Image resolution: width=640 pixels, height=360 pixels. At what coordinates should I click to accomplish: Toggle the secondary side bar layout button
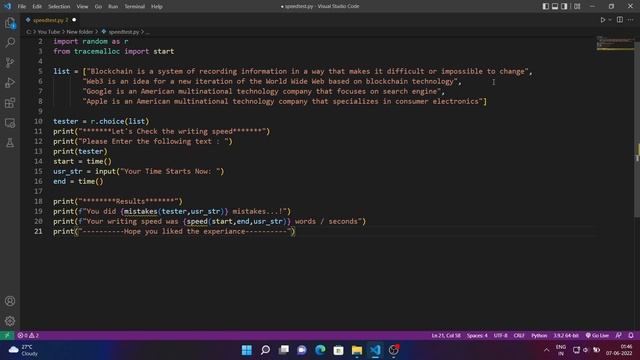564,6
